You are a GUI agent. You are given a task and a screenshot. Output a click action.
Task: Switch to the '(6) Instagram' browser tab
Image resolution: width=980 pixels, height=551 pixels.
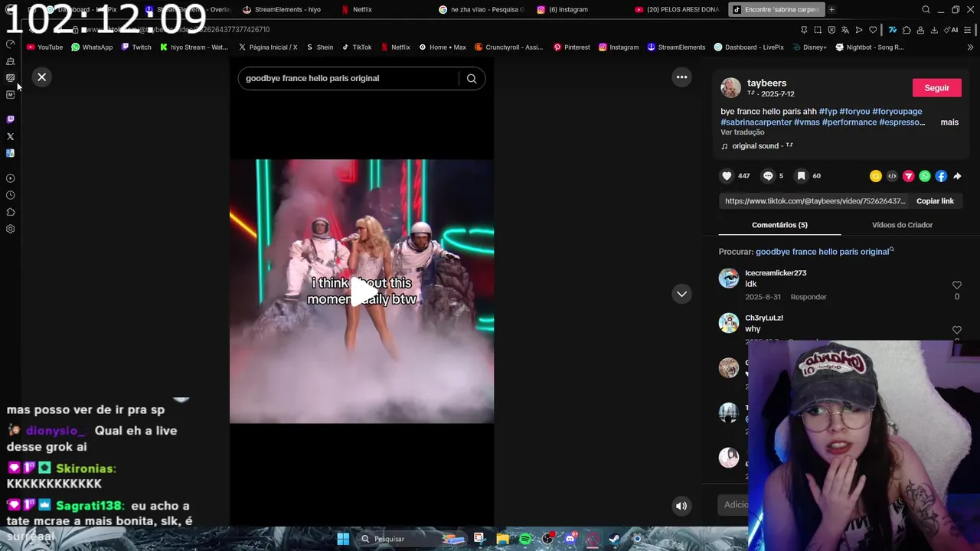568,9
